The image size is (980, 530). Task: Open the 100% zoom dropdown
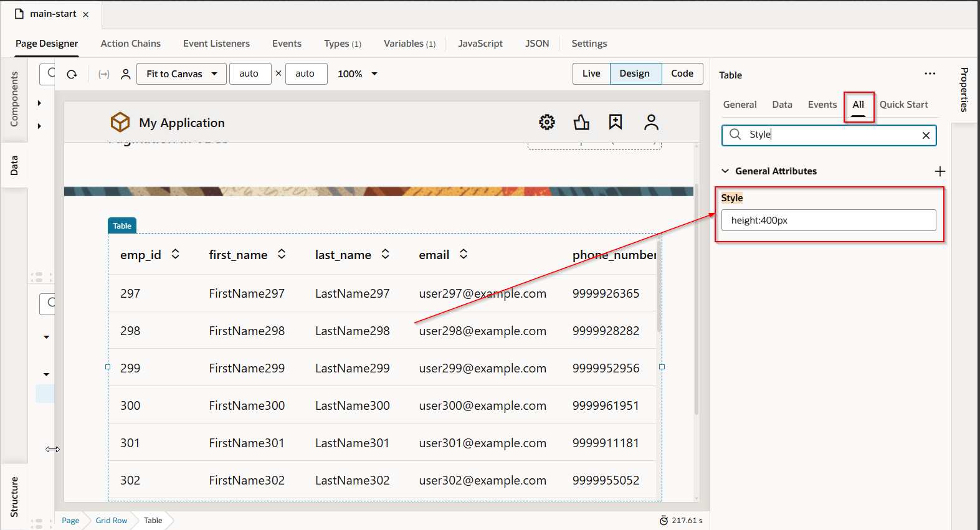(x=358, y=73)
